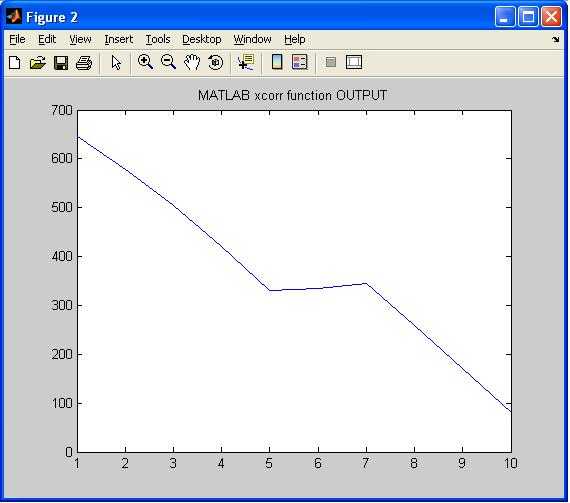The height and width of the screenshot is (503, 570).
Task: Open a file with the folder icon
Action: 37,63
